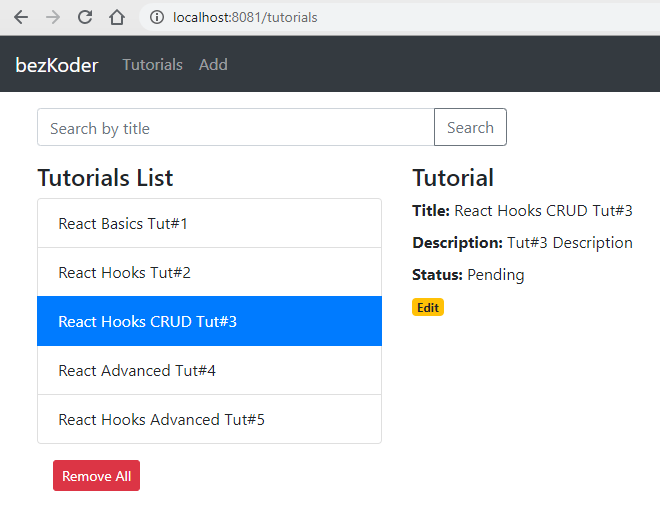View site information icon in address bar
This screenshot has height=520, width=660.
[157, 17]
